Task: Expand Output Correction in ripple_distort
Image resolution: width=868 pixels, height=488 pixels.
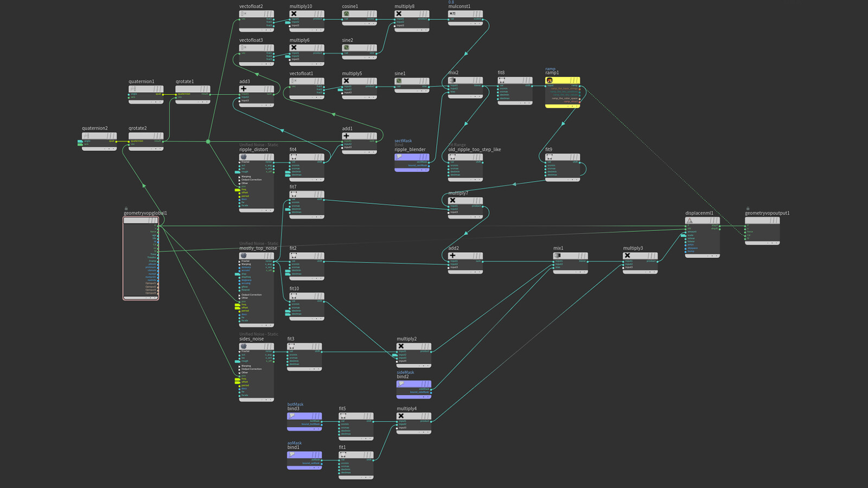Action: [x=239, y=179]
